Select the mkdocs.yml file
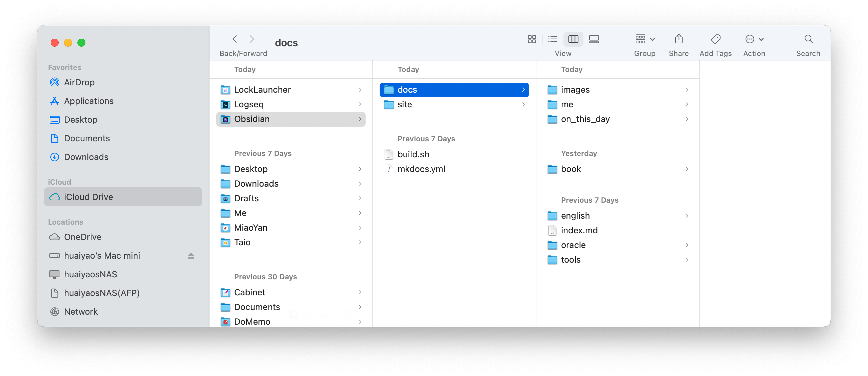 point(454,169)
